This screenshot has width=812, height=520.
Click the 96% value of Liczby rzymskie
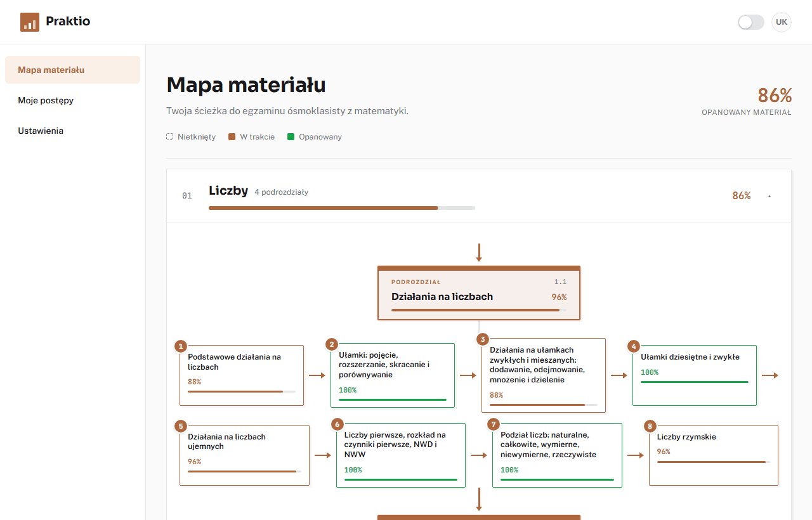664,452
